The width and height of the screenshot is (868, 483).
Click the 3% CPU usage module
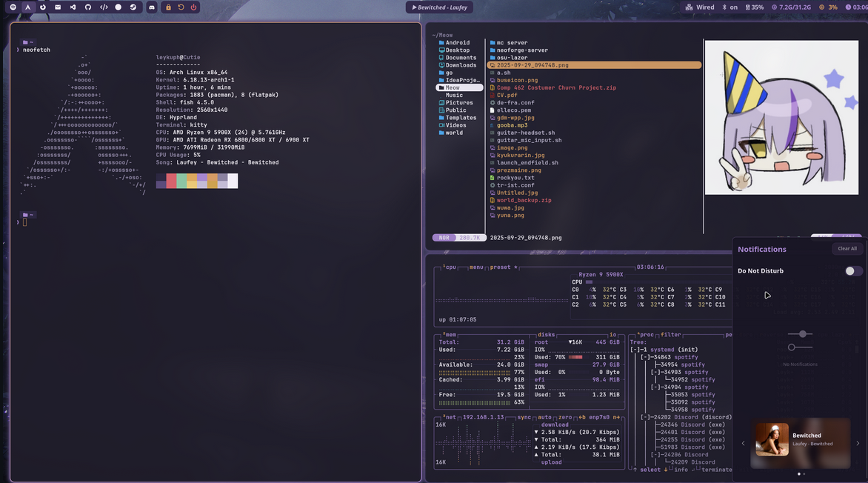828,7
